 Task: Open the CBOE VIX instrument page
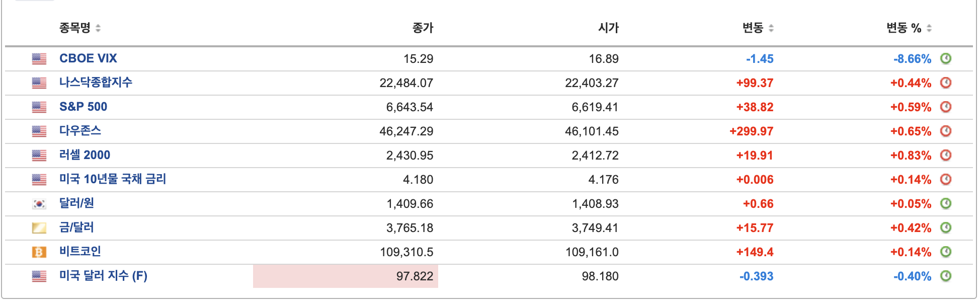point(88,58)
